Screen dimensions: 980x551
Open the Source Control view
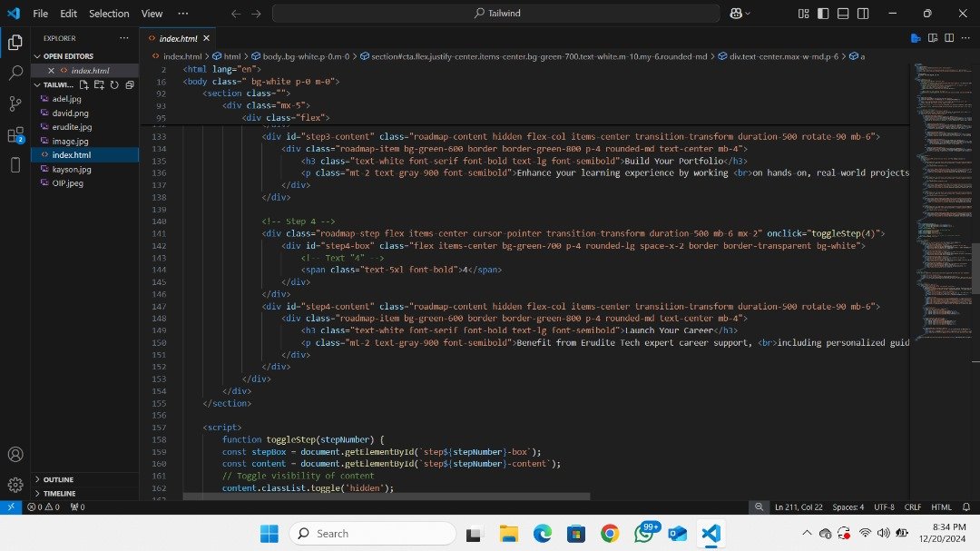15,104
